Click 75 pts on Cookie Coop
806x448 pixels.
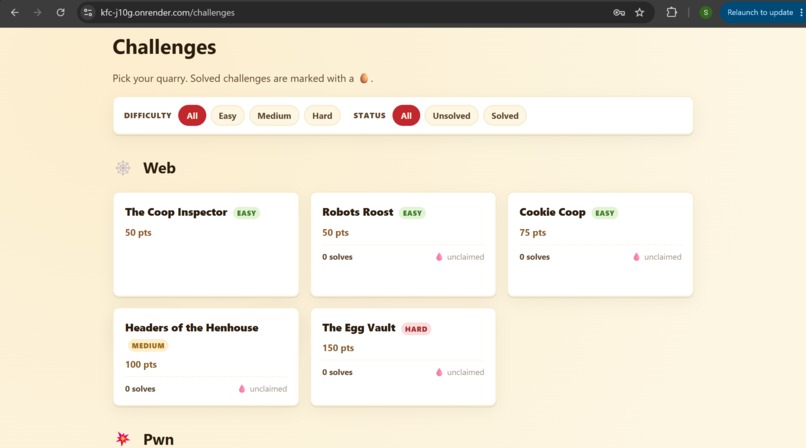533,232
